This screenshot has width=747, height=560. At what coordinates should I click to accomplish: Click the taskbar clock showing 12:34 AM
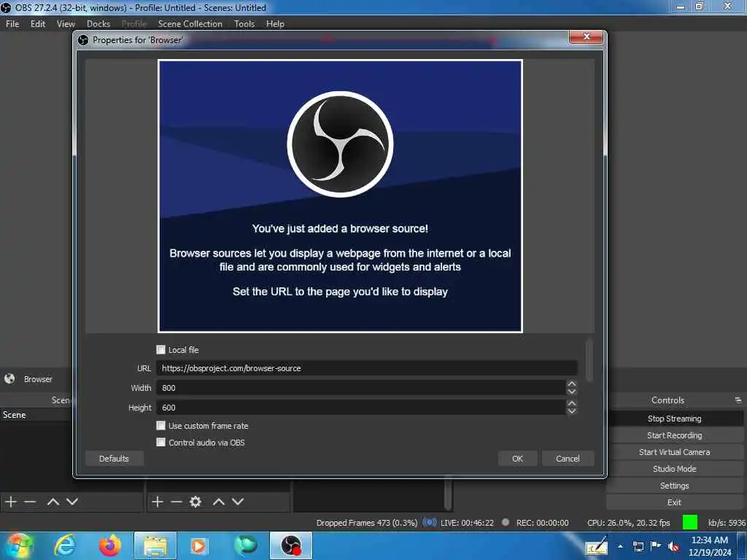tap(710, 546)
